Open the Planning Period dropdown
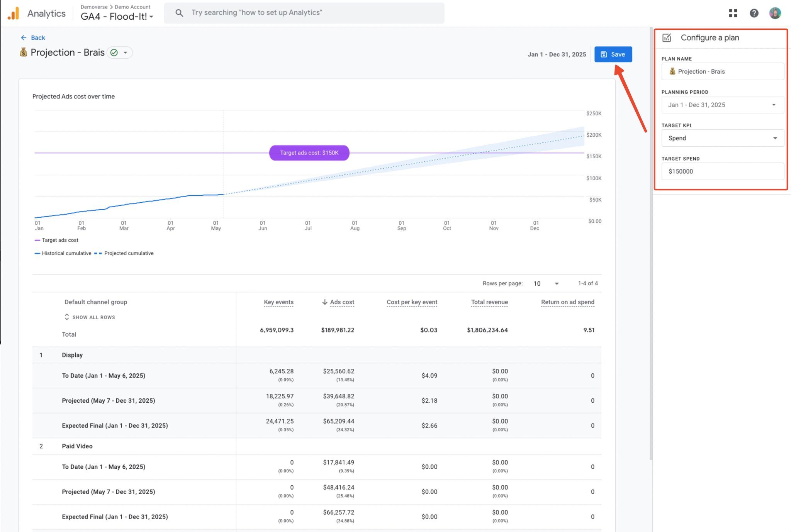Viewport: 791px width, 532px height. pyautogui.click(x=723, y=105)
